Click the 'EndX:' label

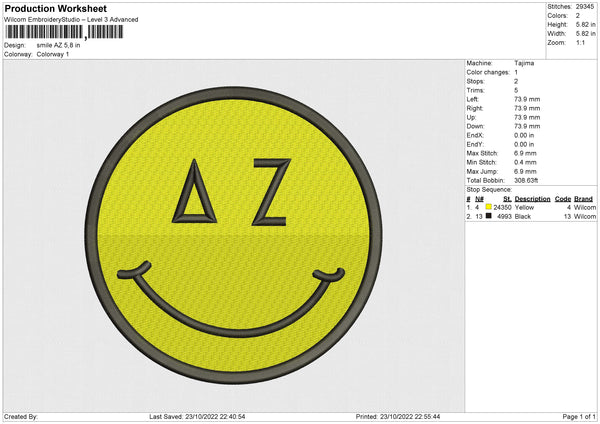(x=475, y=135)
